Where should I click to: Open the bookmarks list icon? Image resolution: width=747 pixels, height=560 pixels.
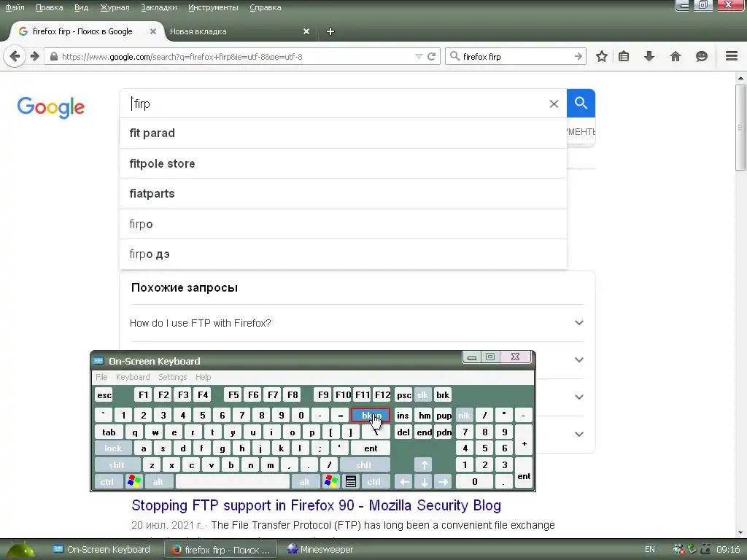pos(624,57)
